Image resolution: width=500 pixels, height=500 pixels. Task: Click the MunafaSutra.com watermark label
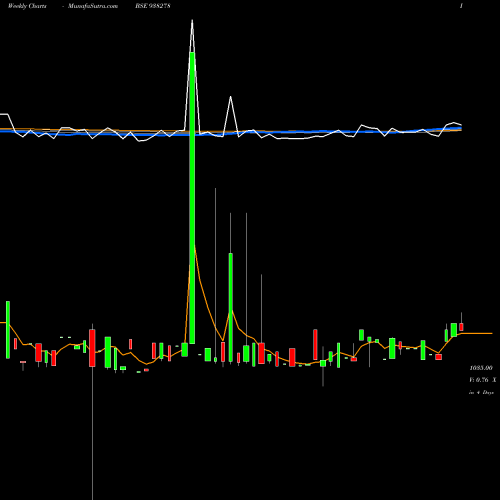coord(93,6)
